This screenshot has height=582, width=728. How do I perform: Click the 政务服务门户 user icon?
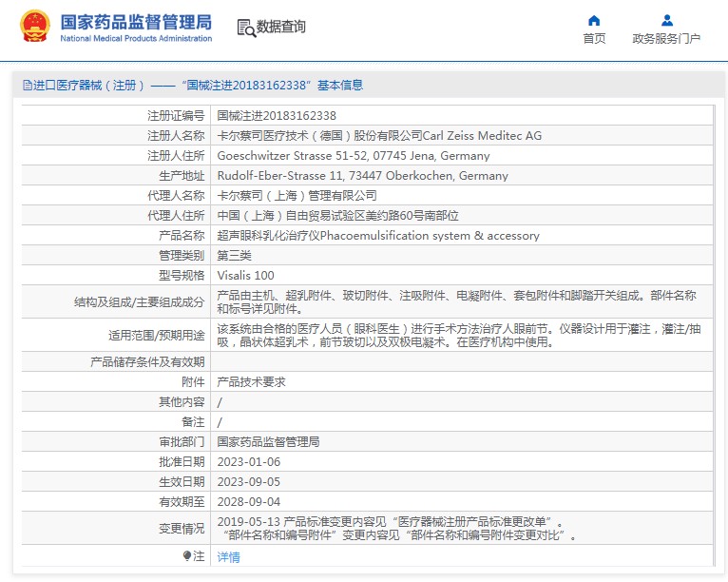click(x=667, y=20)
